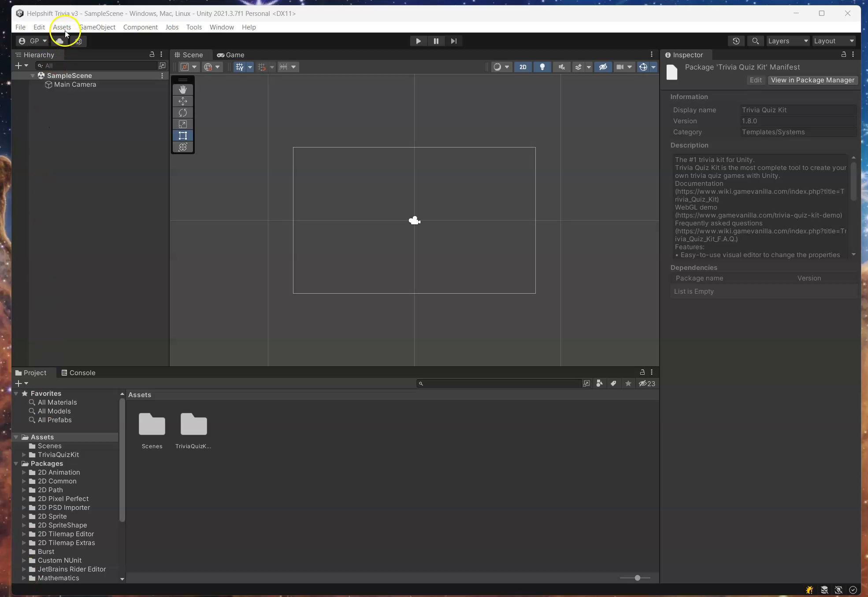Open the Layers dropdown

coord(788,41)
